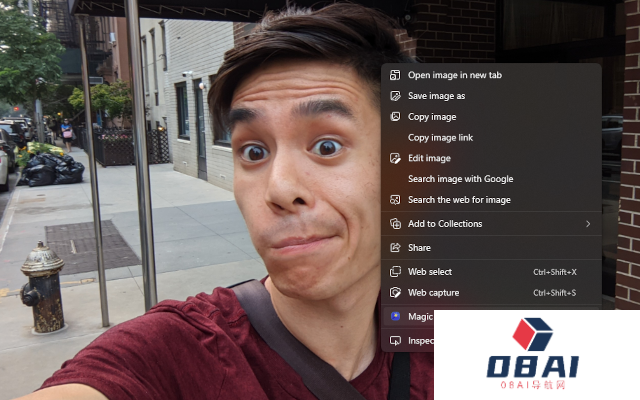Select Copy image link
Screen dimensions: 640x400
coord(491,138)
